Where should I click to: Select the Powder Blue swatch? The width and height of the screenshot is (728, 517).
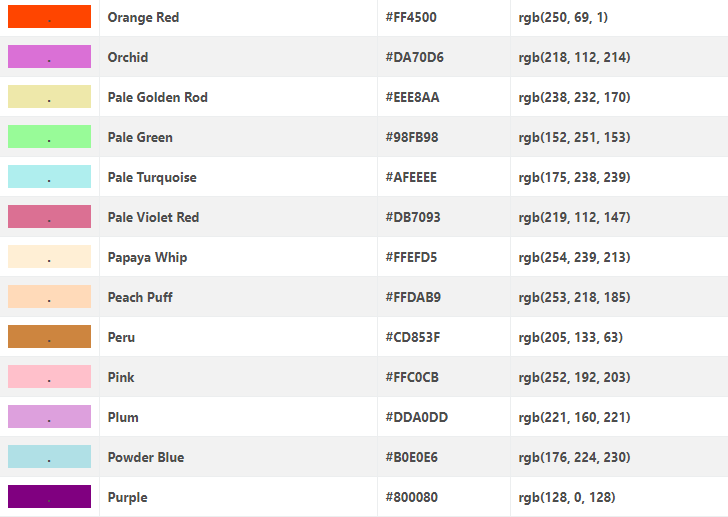click(x=49, y=457)
